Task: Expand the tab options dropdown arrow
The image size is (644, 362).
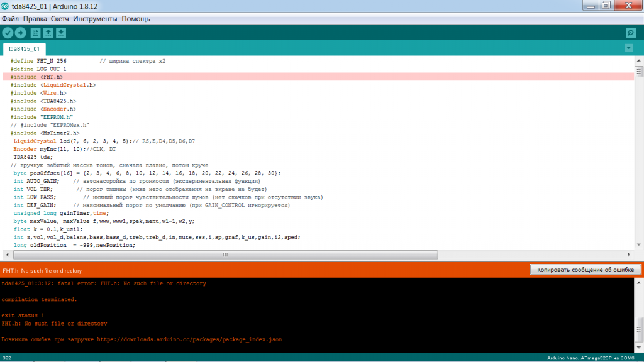Action: (x=628, y=48)
